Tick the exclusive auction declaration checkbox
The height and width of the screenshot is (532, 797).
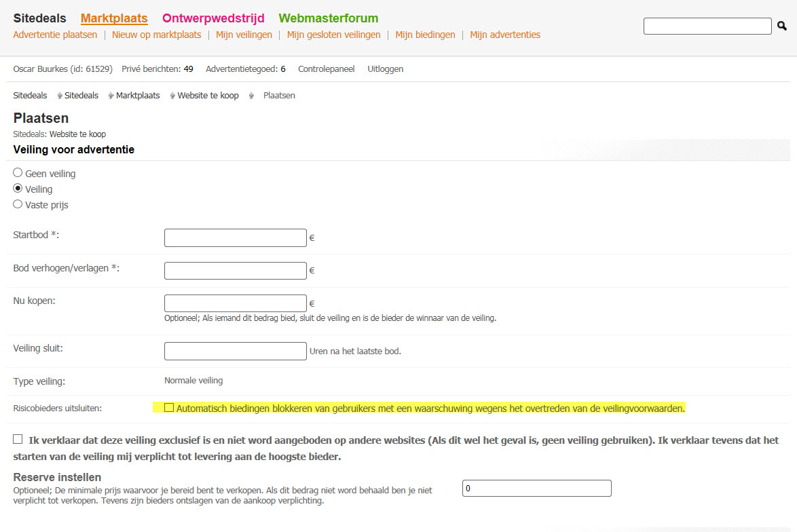point(18,439)
